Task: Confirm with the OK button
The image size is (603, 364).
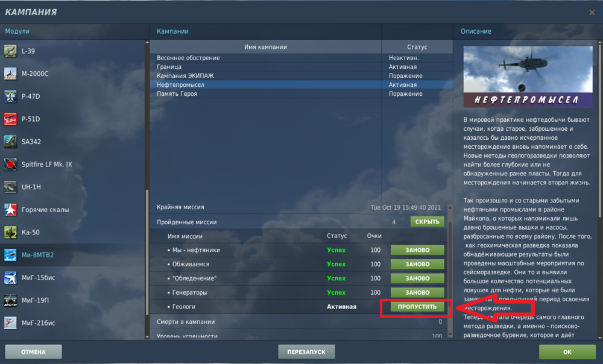Action: 567,352
